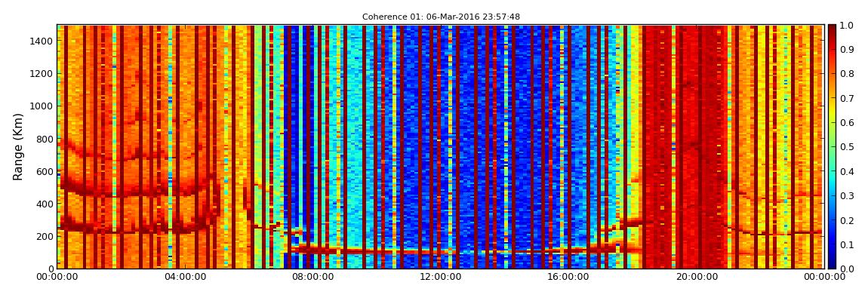
Task: Click the 800 y-axis tick label
Action: tap(46, 139)
